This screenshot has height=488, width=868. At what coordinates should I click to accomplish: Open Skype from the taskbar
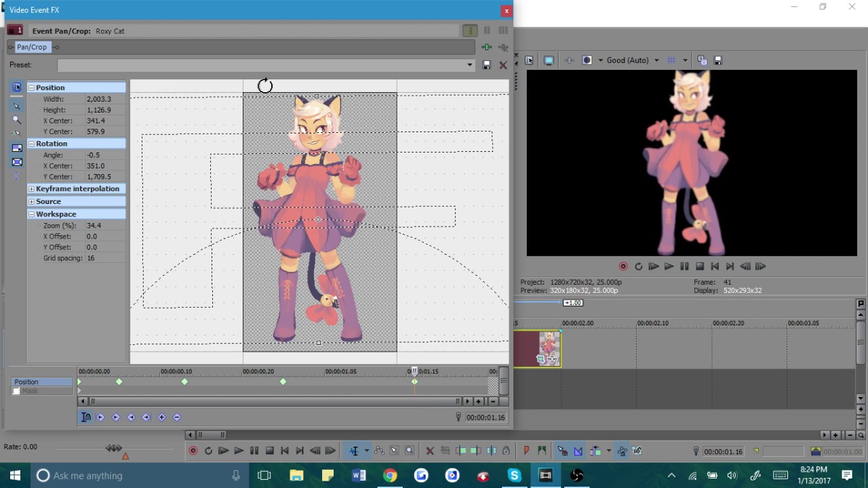[x=515, y=475]
